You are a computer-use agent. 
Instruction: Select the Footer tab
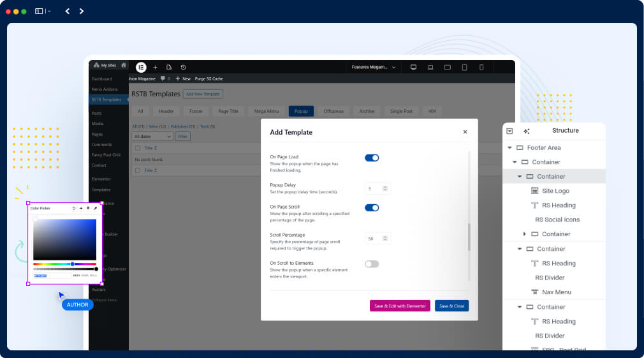196,112
